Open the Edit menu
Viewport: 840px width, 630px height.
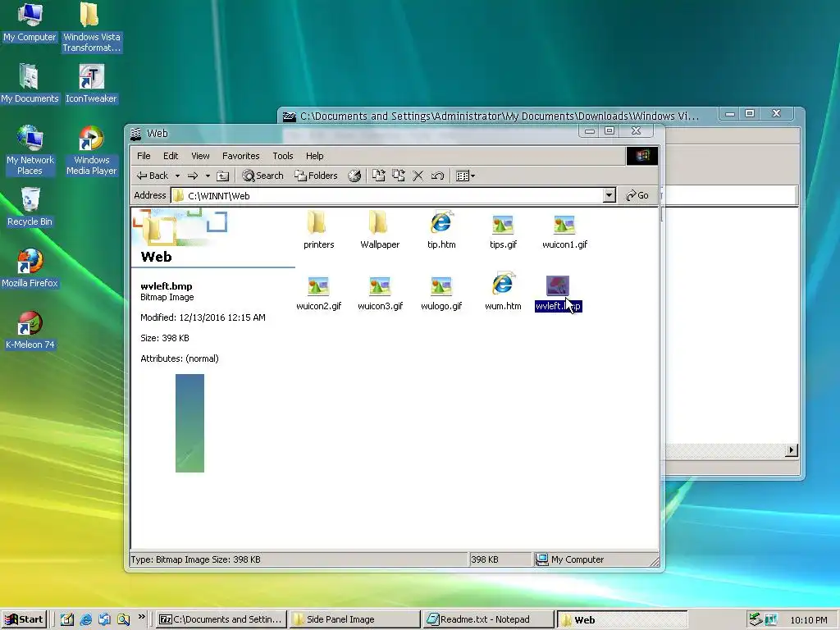[x=171, y=156]
